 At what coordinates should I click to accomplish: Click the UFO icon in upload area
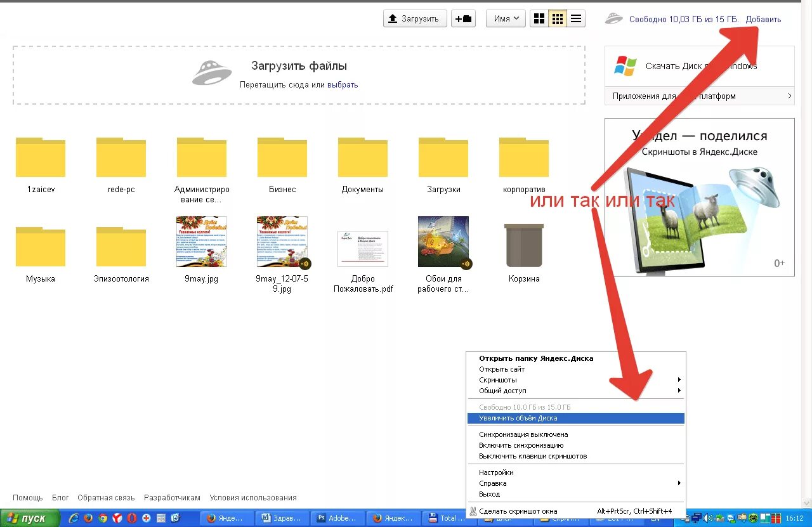coord(212,72)
